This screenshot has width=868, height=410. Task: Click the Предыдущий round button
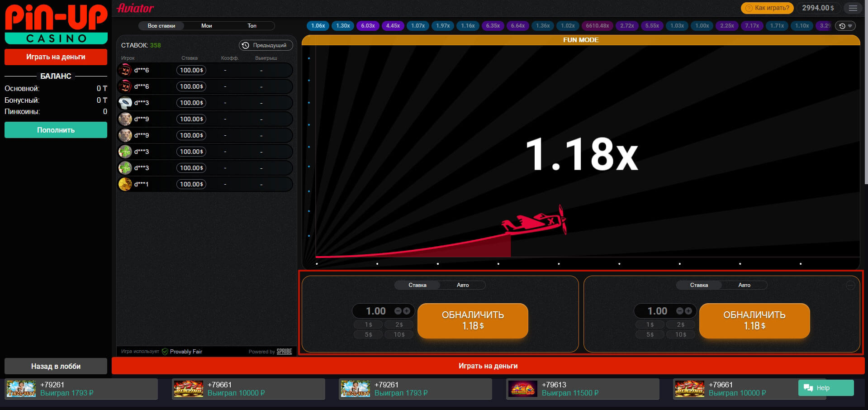click(266, 45)
